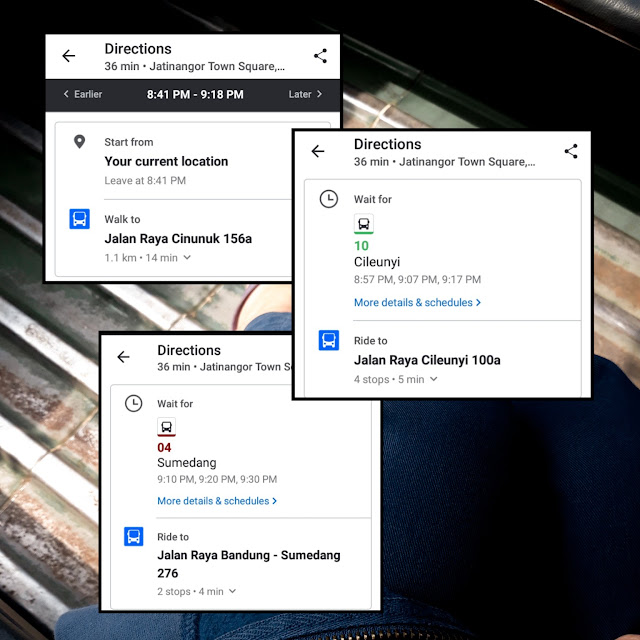Tap the share icon in the Cileunyi Directions card
This screenshot has height=640, width=640.
tap(571, 151)
